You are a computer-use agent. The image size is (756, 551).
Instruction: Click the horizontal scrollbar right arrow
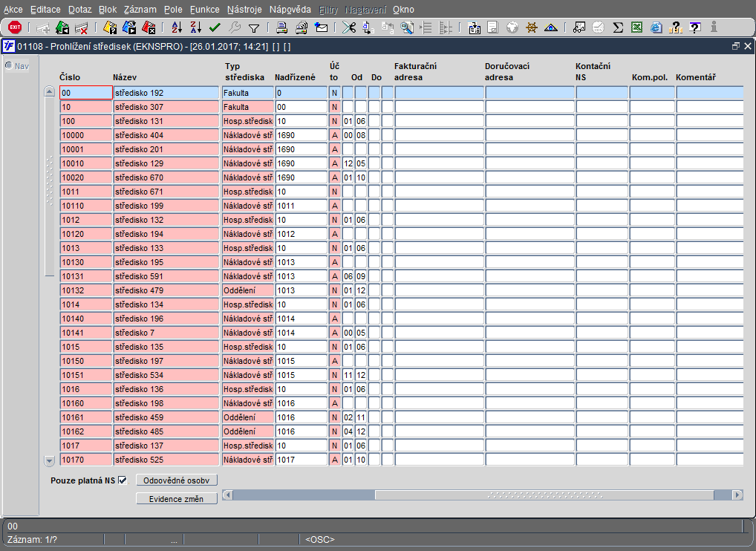click(737, 495)
